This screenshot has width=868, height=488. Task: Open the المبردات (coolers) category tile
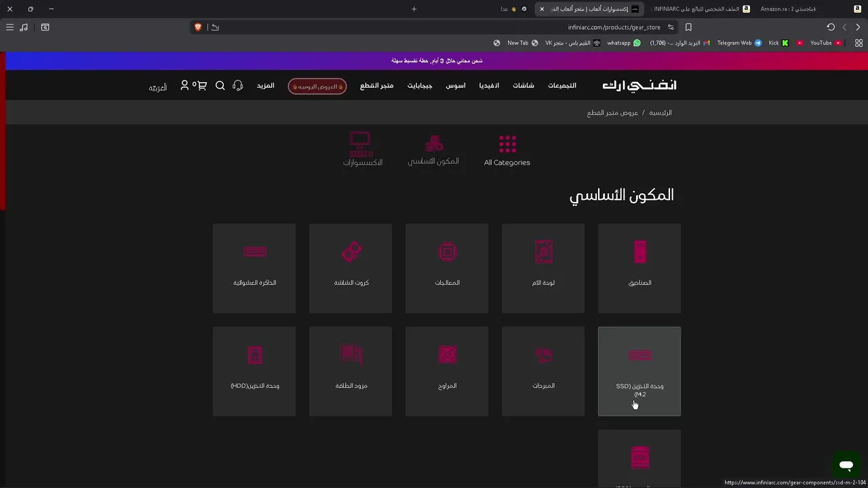543,371
